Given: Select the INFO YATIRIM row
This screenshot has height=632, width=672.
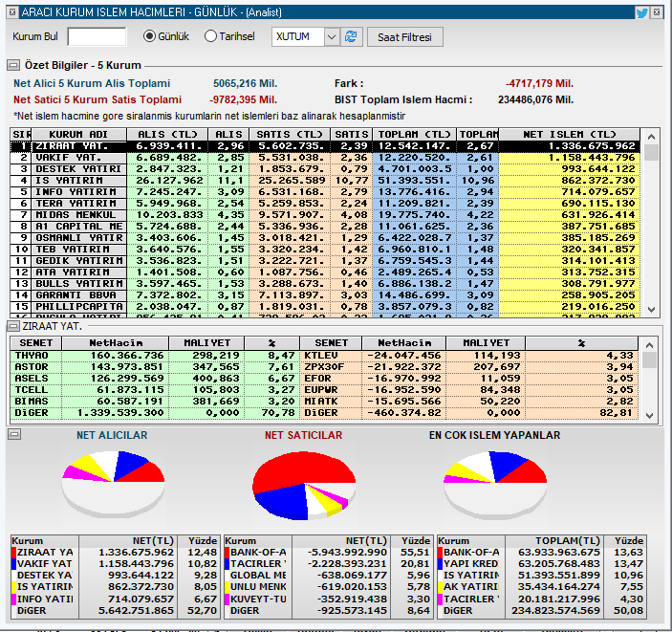Looking at the screenshot, I should [325, 192].
